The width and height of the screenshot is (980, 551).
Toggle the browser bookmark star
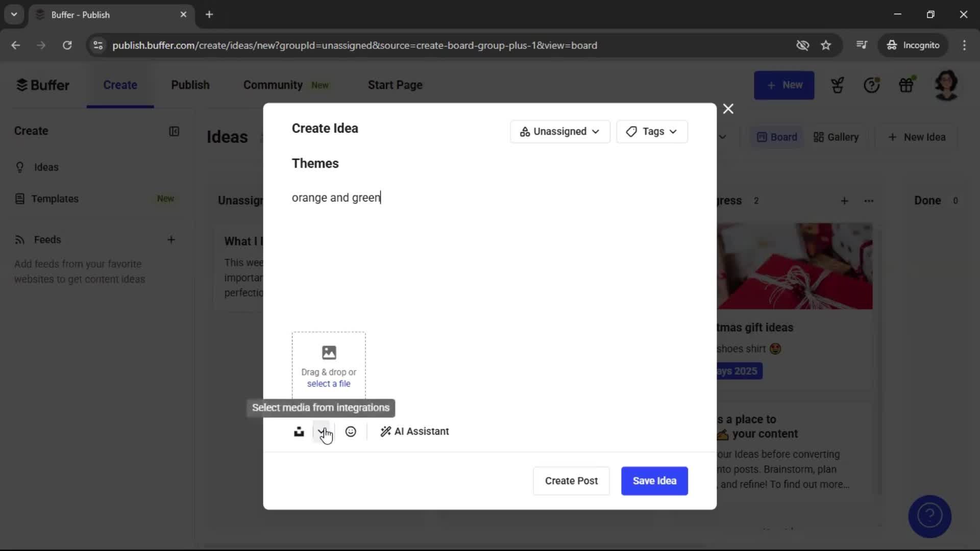click(x=826, y=45)
